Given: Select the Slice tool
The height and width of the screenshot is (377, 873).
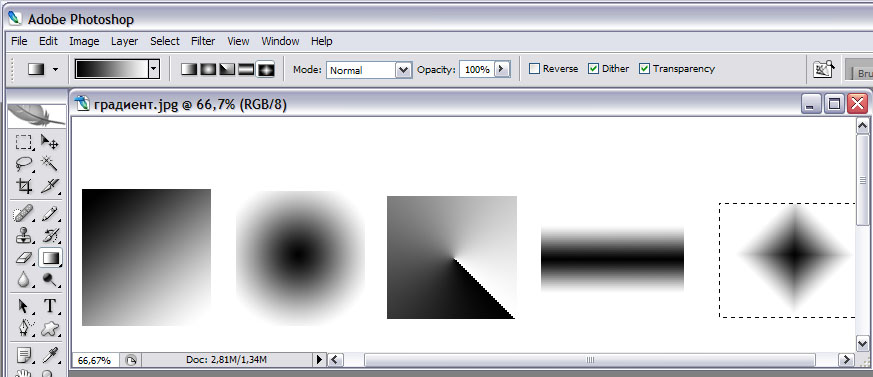Looking at the screenshot, I should coord(50,185).
